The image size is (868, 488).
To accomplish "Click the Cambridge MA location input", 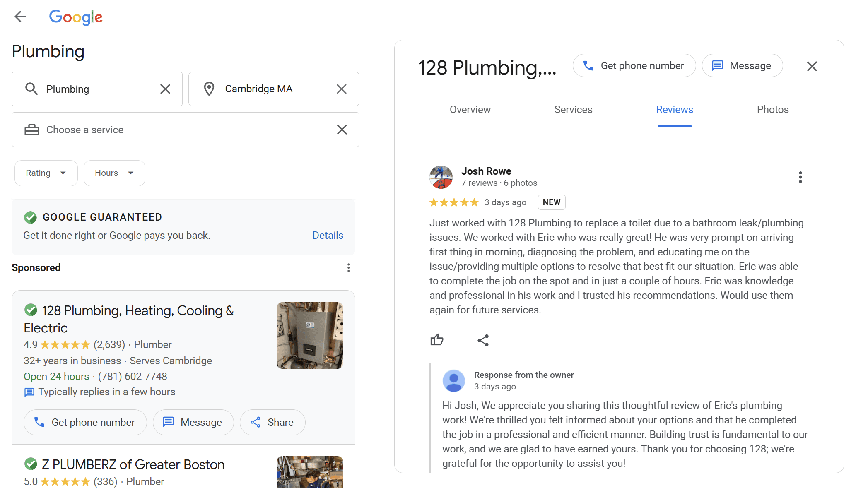I will point(274,89).
